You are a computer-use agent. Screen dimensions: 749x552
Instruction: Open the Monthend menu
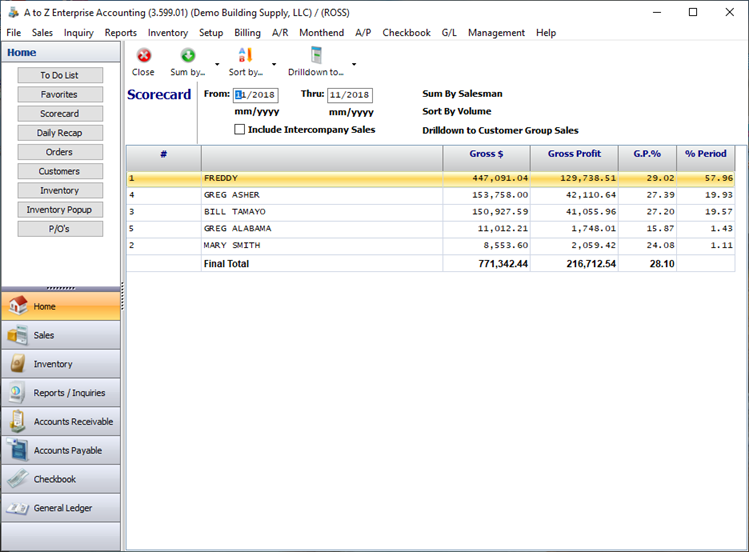321,33
